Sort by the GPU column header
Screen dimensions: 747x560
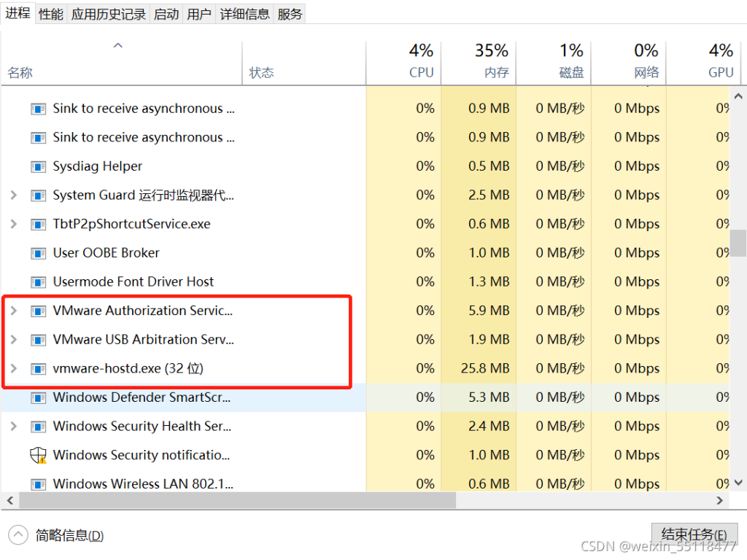click(x=704, y=63)
